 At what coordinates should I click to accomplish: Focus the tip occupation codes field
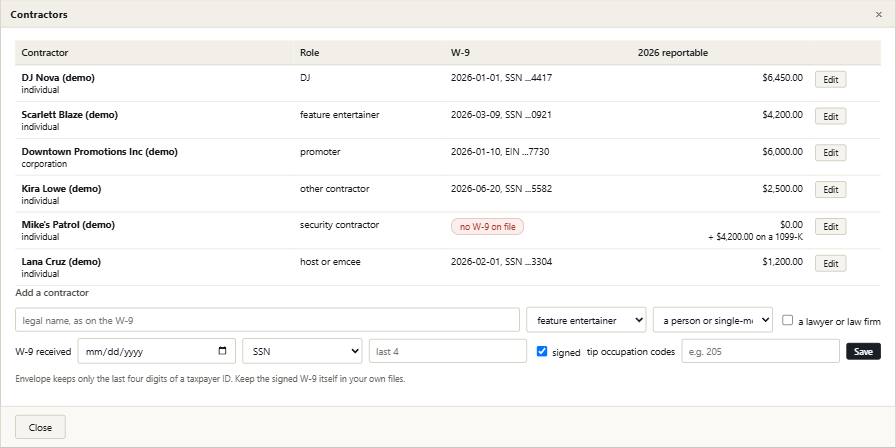[x=760, y=351]
